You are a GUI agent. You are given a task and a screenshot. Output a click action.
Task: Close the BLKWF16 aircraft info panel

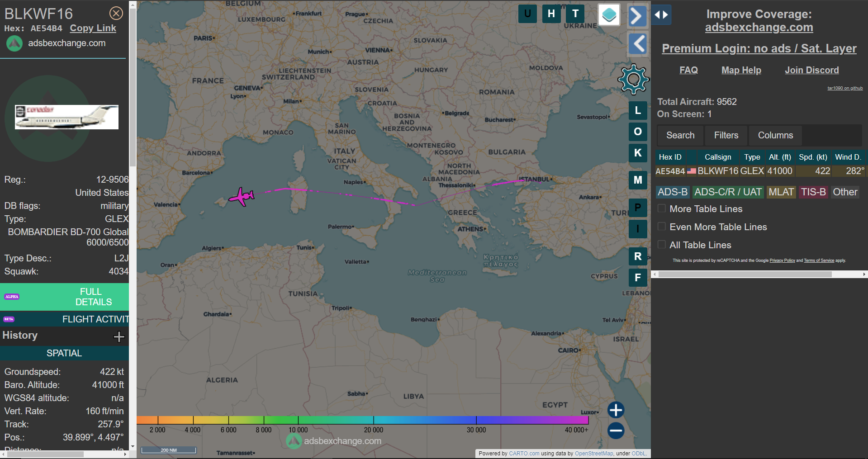click(x=116, y=14)
